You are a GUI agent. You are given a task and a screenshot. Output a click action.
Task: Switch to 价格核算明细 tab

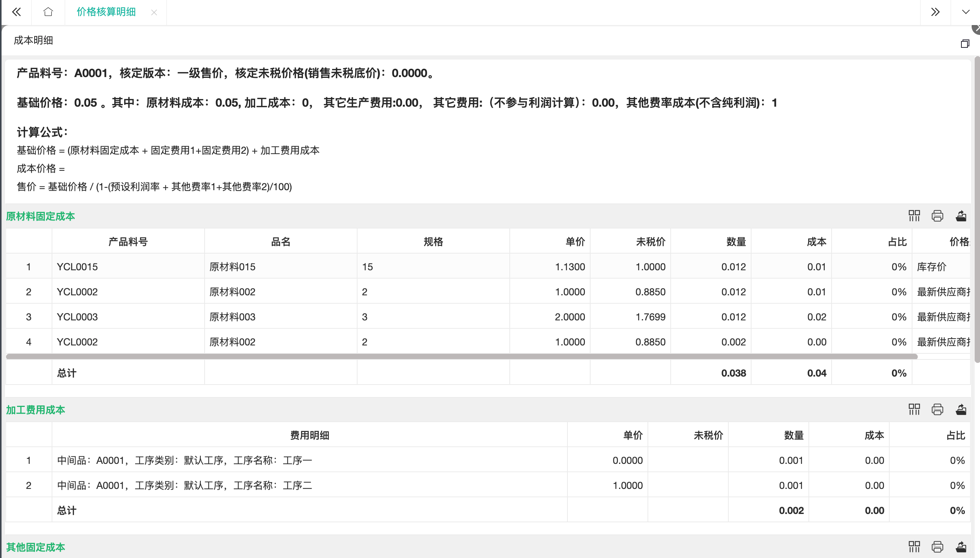pos(106,12)
